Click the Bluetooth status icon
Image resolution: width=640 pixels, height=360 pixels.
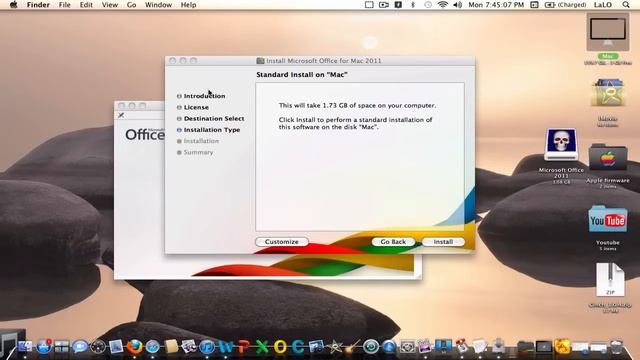click(x=413, y=5)
